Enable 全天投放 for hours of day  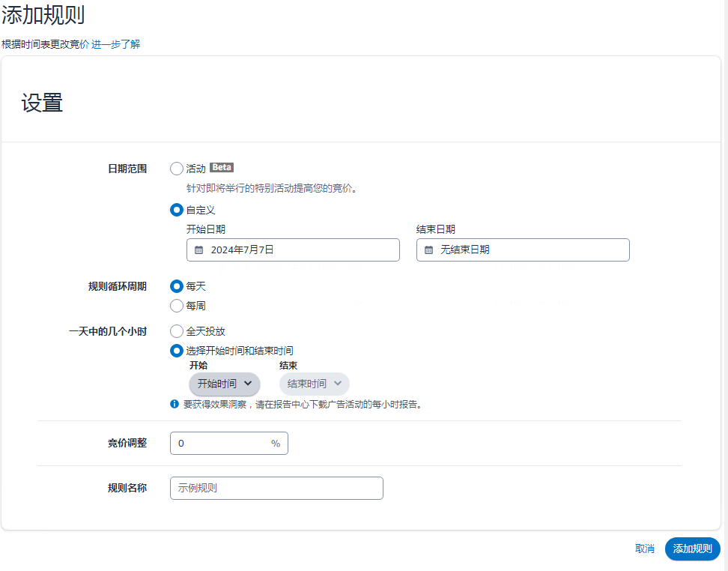176,330
